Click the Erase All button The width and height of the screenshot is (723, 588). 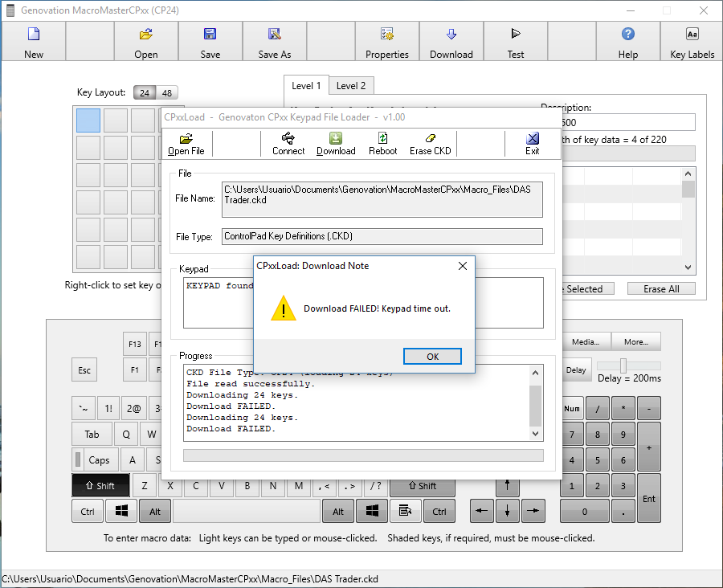[661, 288]
